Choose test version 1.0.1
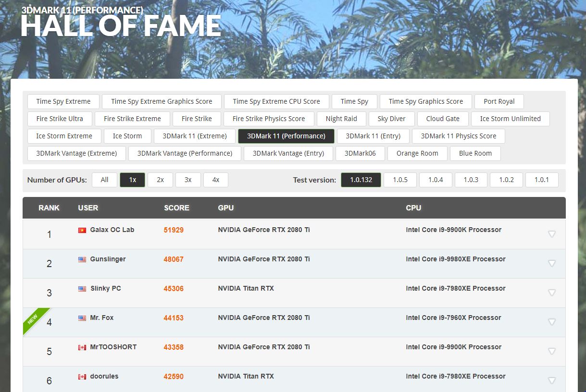 point(542,180)
